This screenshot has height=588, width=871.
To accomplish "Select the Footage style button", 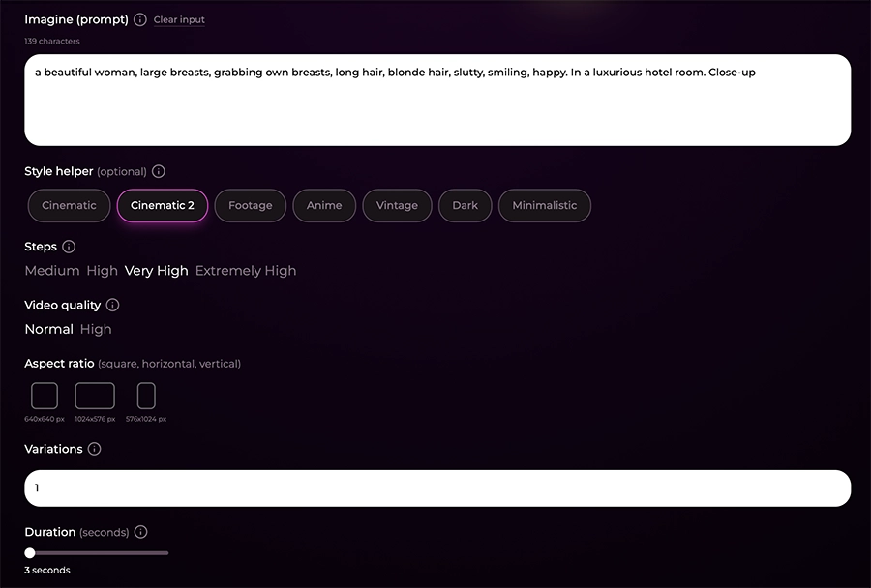I will 250,205.
